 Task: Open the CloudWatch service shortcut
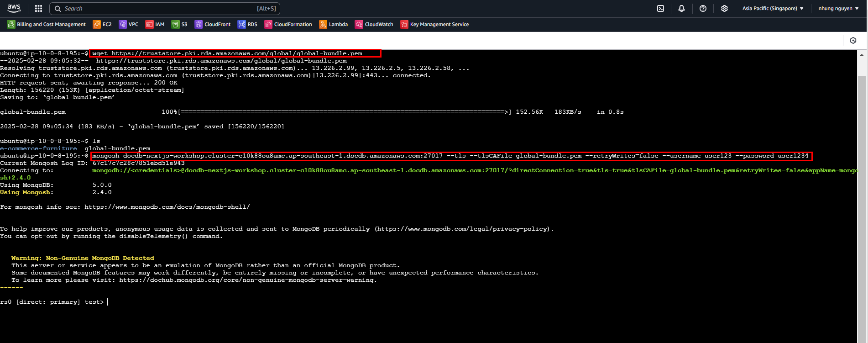coord(374,24)
